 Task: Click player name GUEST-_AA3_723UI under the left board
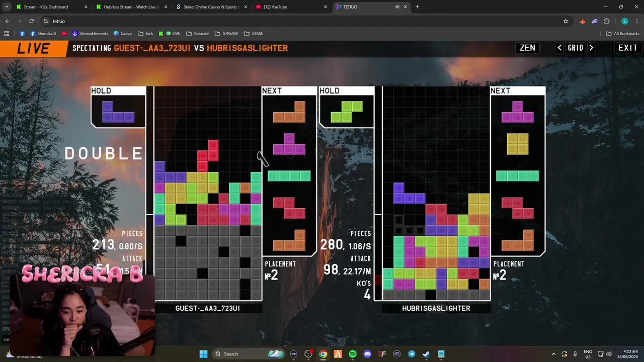[207, 308]
